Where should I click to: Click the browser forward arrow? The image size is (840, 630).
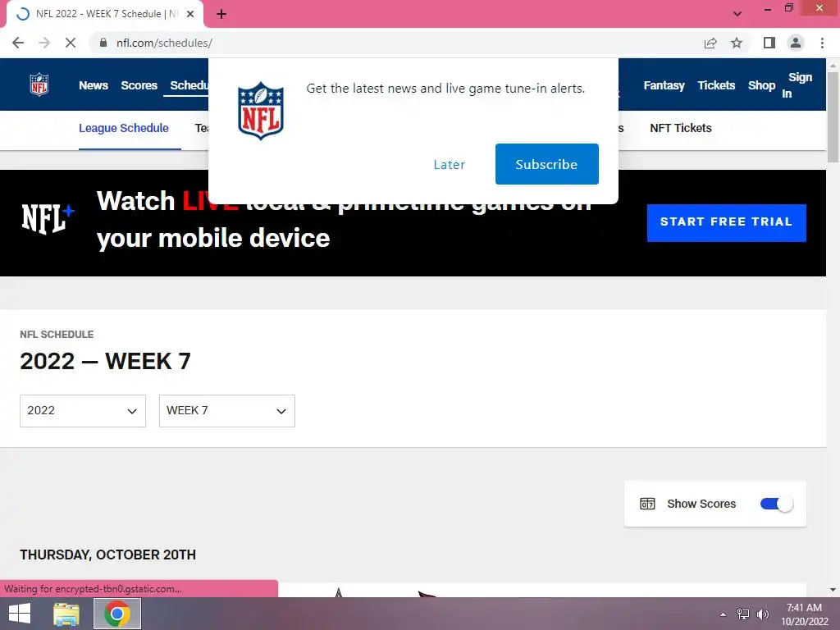coord(44,43)
